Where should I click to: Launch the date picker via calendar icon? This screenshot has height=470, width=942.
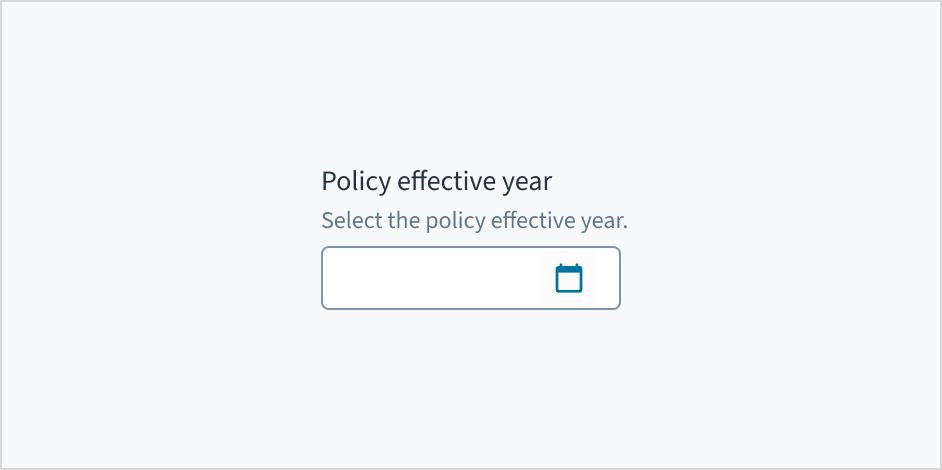[x=568, y=278]
